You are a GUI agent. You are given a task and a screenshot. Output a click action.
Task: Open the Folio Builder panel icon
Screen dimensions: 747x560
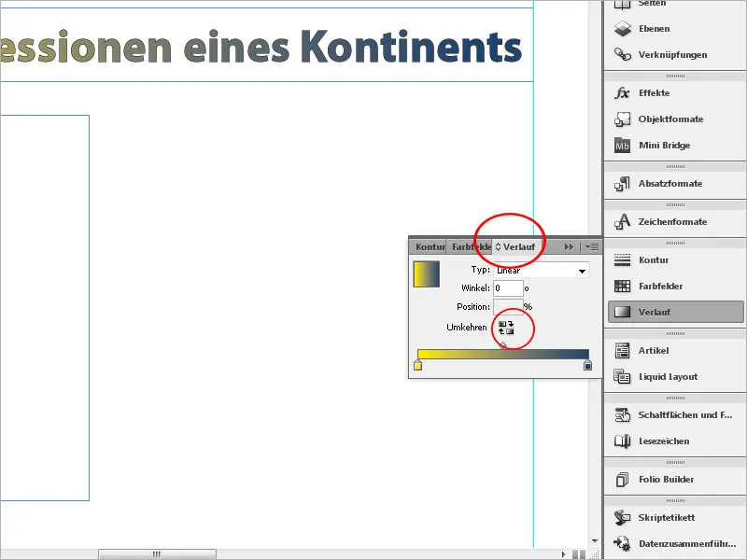point(622,479)
